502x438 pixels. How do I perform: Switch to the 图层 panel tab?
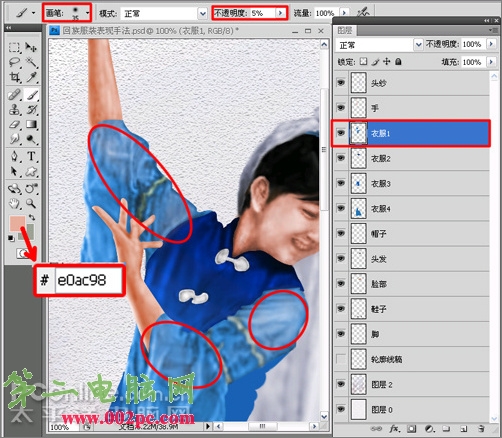(345, 31)
